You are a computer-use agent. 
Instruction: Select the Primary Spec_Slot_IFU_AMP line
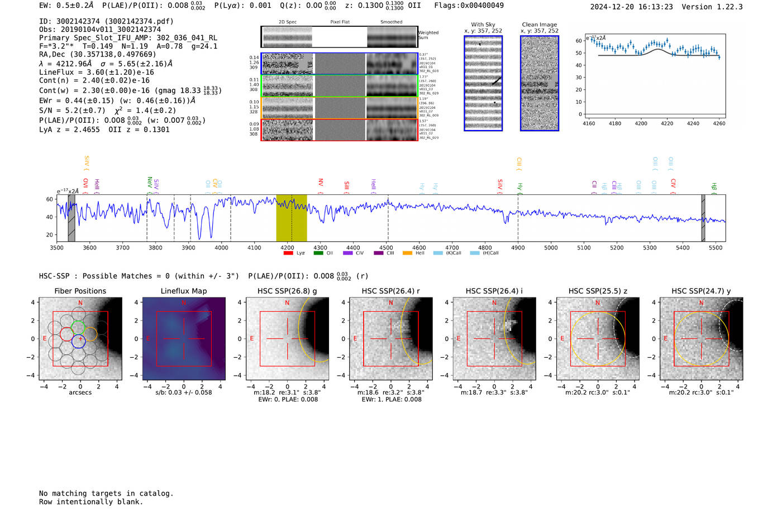pos(128,38)
